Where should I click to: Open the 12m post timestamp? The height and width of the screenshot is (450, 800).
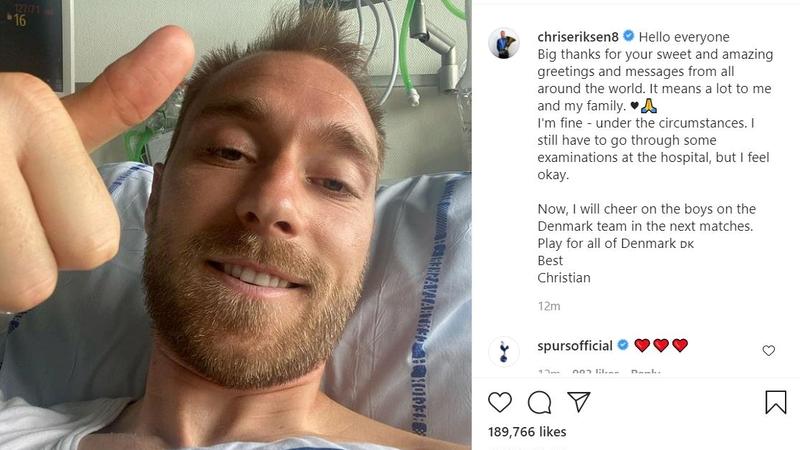pyautogui.click(x=549, y=306)
